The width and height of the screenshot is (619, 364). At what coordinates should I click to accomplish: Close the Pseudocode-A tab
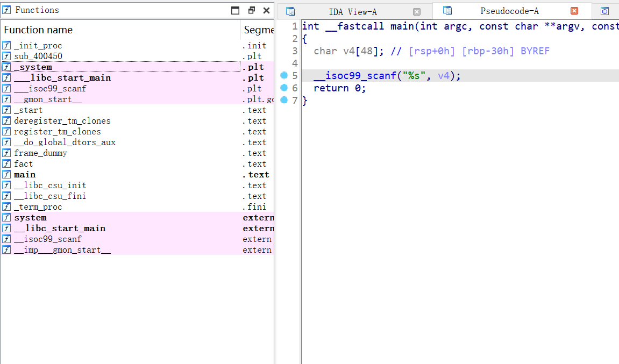574,11
